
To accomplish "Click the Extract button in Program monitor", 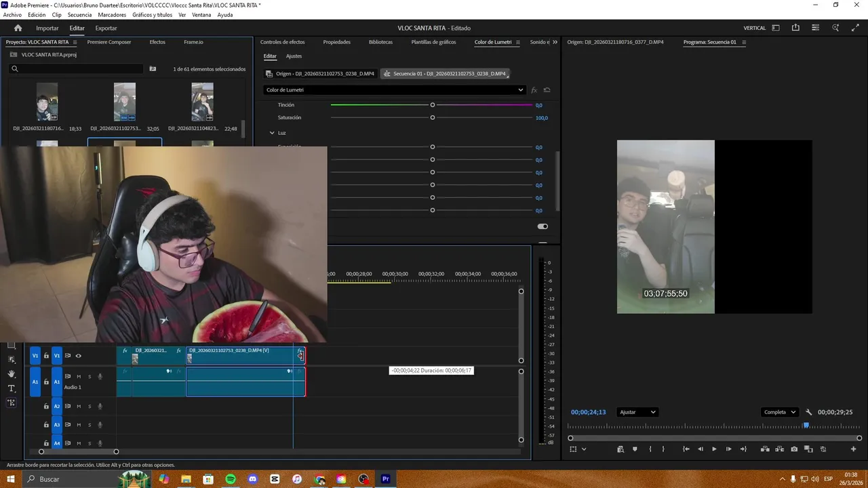I will pyautogui.click(x=779, y=449).
